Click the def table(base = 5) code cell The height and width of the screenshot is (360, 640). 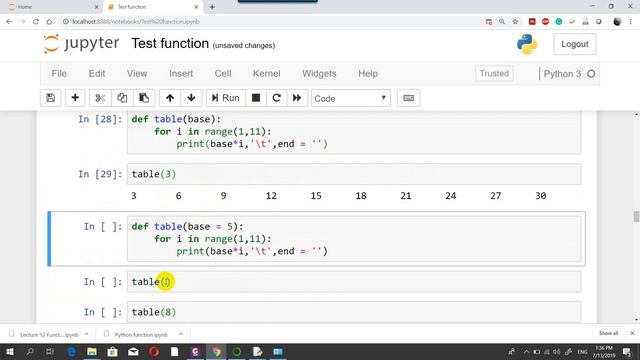tap(354, 239)
